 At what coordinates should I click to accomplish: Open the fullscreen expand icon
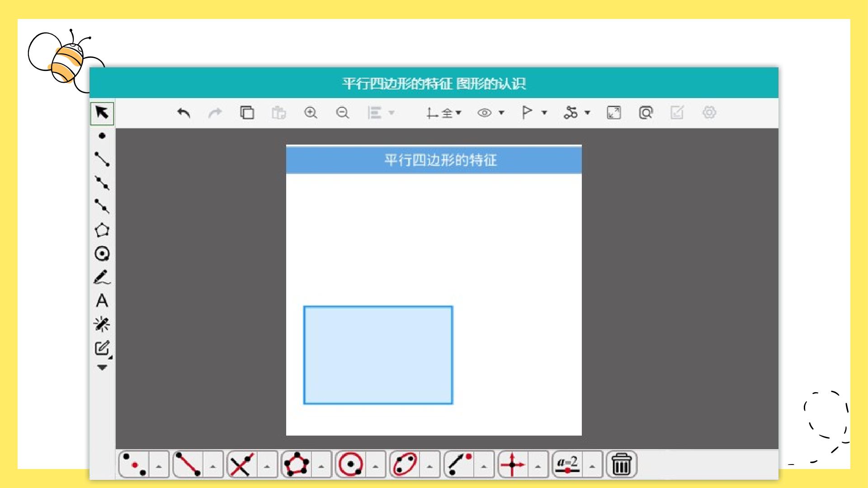[x=614, y=113]
